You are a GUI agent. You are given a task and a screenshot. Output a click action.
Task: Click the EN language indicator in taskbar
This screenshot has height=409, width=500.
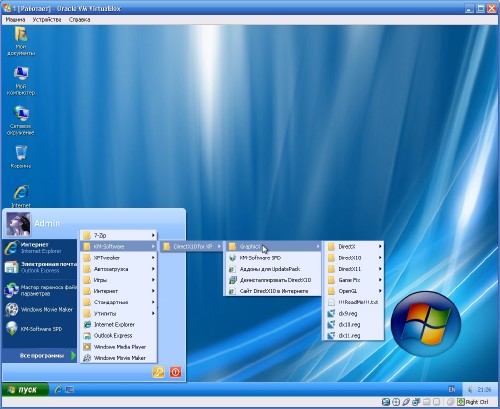point(452,389)
